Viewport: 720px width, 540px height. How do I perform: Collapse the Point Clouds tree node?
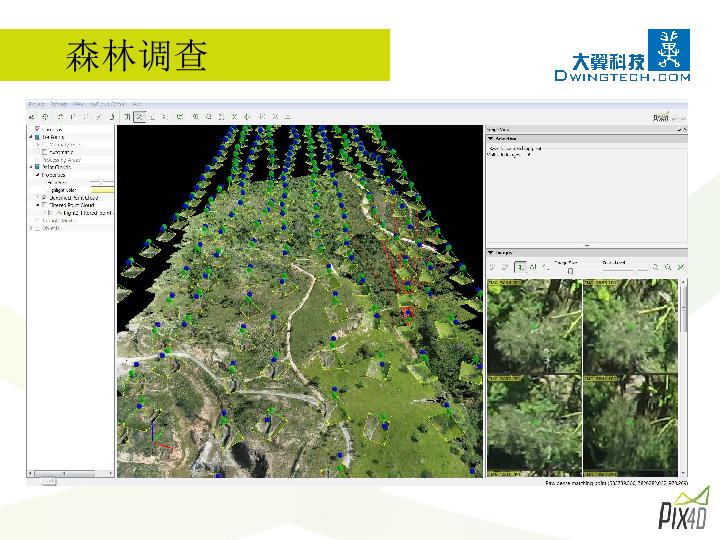30,167
